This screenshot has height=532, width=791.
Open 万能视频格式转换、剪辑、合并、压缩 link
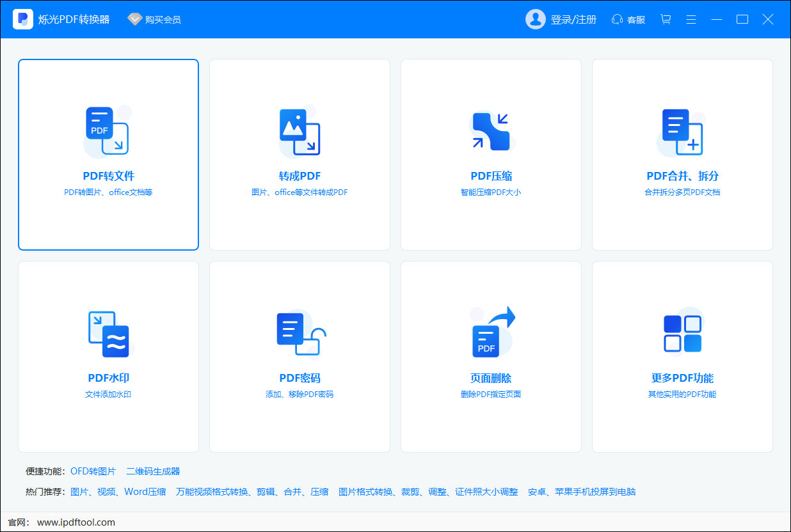[x=252, y=492]
